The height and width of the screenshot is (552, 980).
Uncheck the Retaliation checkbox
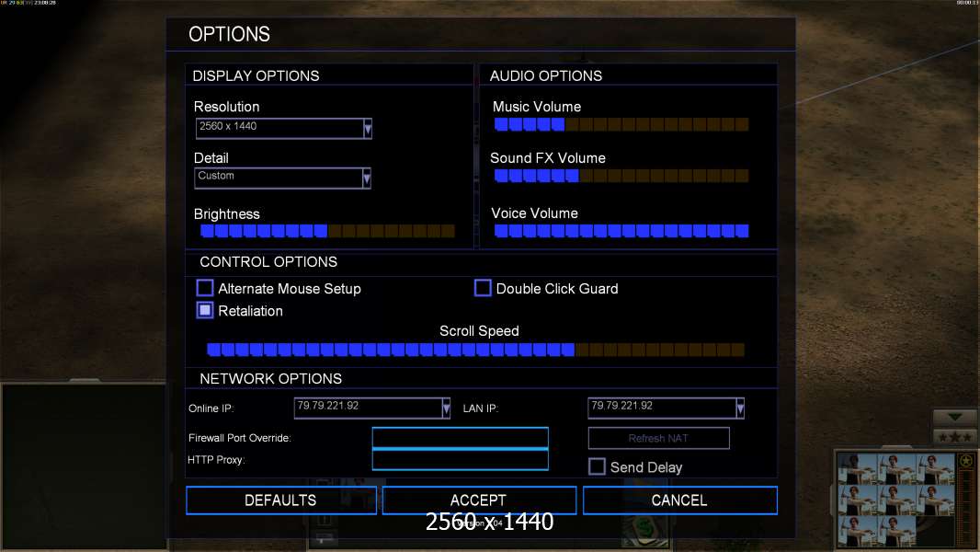pos(205,311)
